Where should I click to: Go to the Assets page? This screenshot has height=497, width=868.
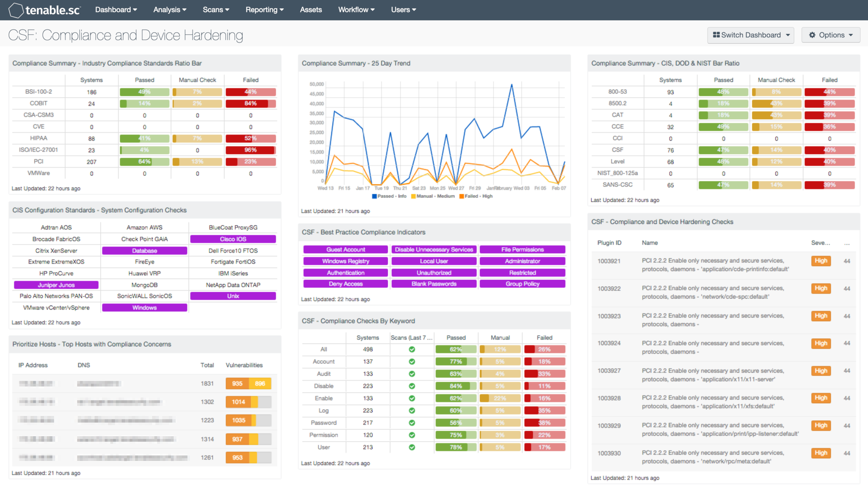(311, 10)
